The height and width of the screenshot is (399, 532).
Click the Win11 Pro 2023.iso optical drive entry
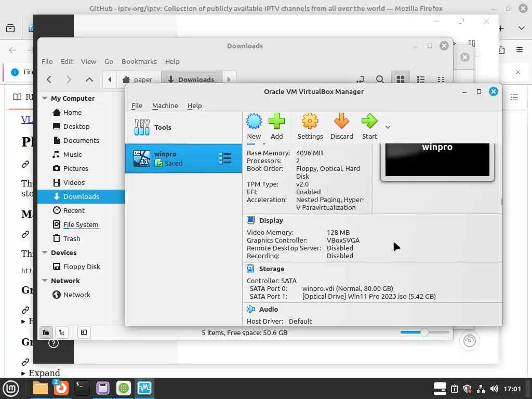369,297
